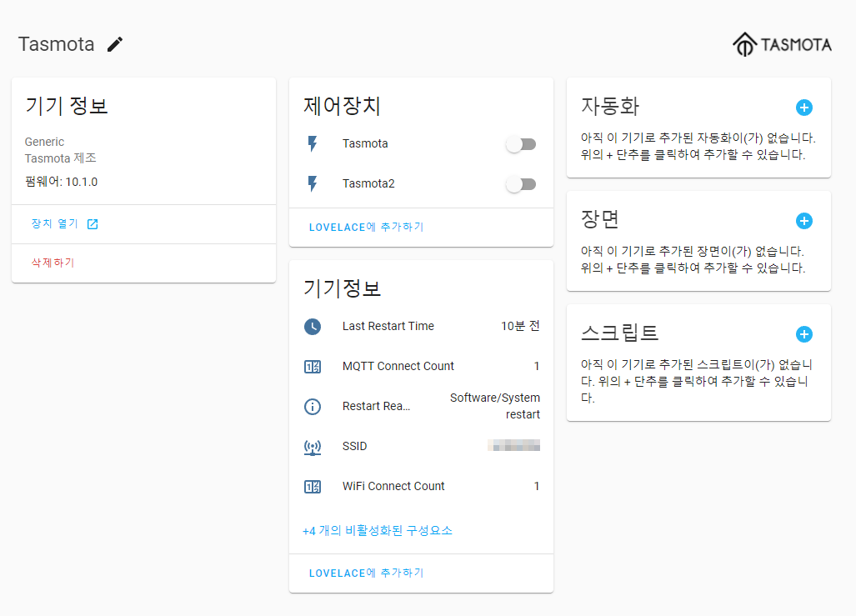Click the clock icon for Last Restart Time
Viewport: 856px width, 616px height.
313,327
